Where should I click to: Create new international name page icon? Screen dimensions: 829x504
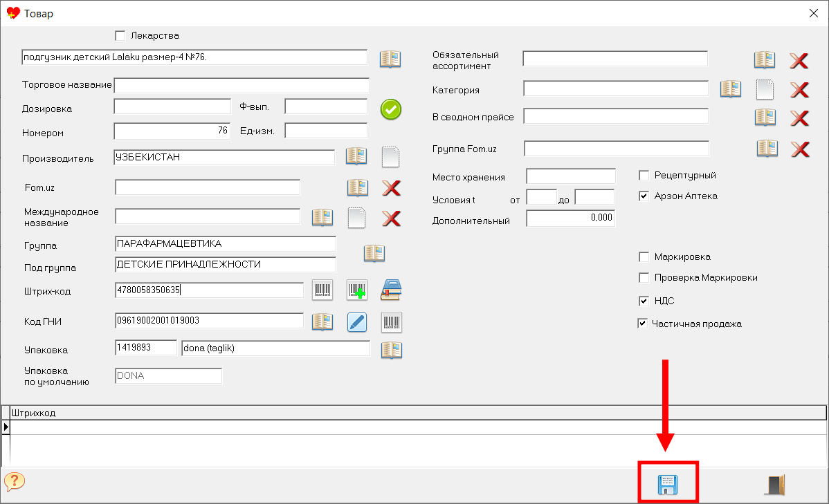357,218
